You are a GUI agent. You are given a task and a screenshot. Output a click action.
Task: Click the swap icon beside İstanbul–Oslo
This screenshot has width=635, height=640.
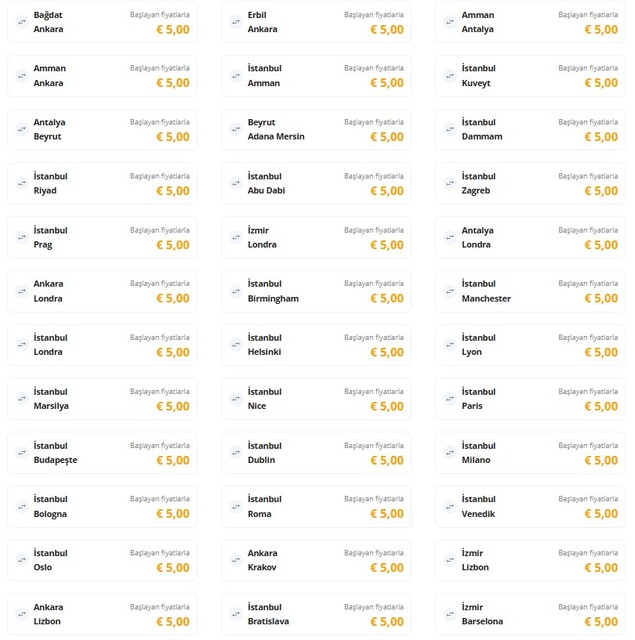(22, 560)
